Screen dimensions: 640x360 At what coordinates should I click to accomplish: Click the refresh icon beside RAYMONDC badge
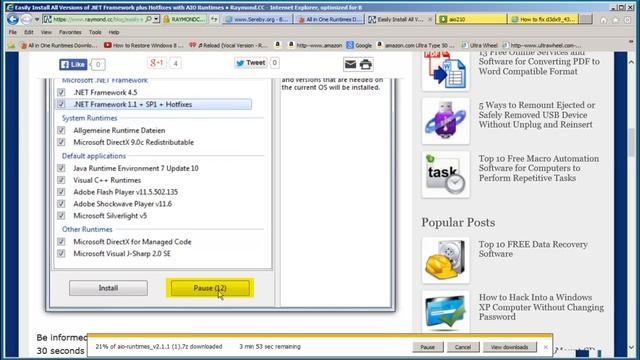pyautogui.click(x=214, y=19)
